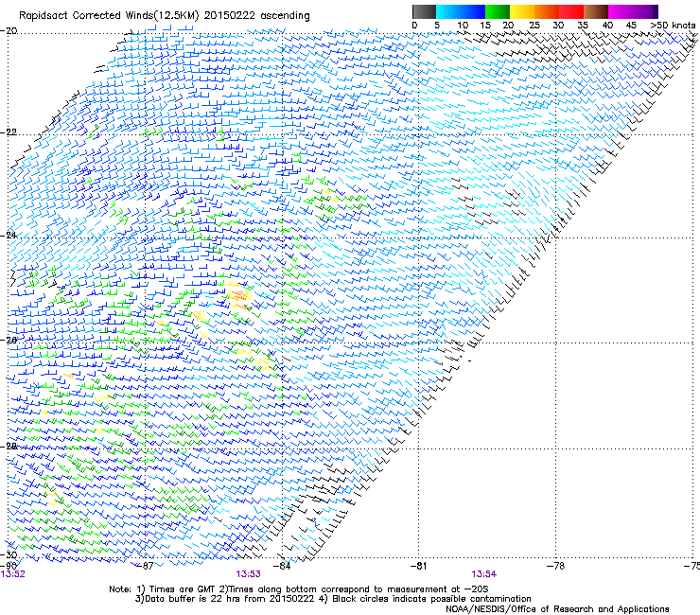Click the '-75' longitude axis label

(x=691, y=566)
